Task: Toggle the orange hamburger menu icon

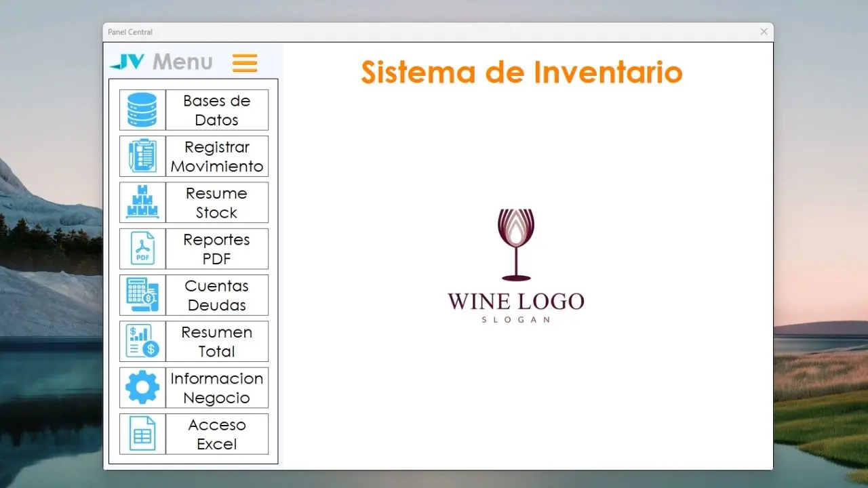Action: [x=245, y=63]
